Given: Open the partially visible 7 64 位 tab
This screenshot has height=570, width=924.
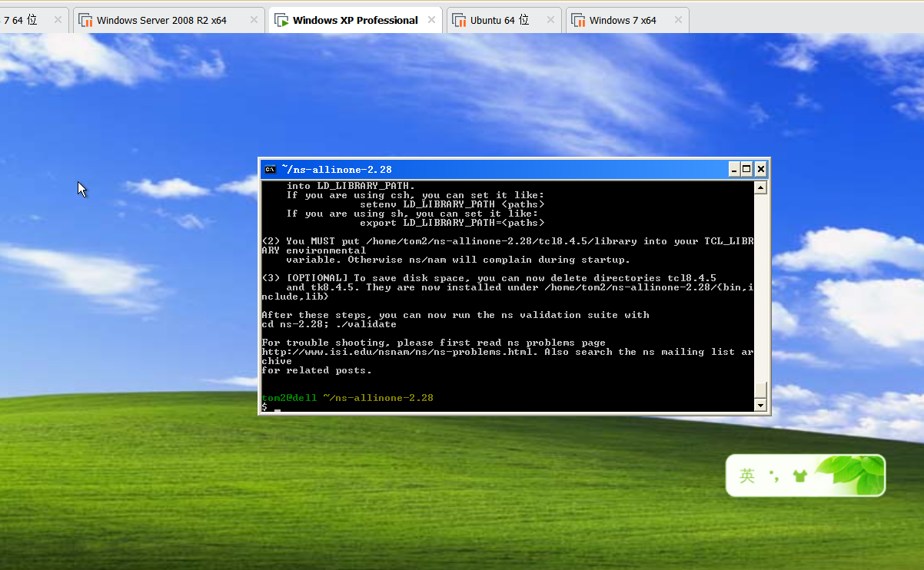Looking at the screenshot, I should 34,20.
